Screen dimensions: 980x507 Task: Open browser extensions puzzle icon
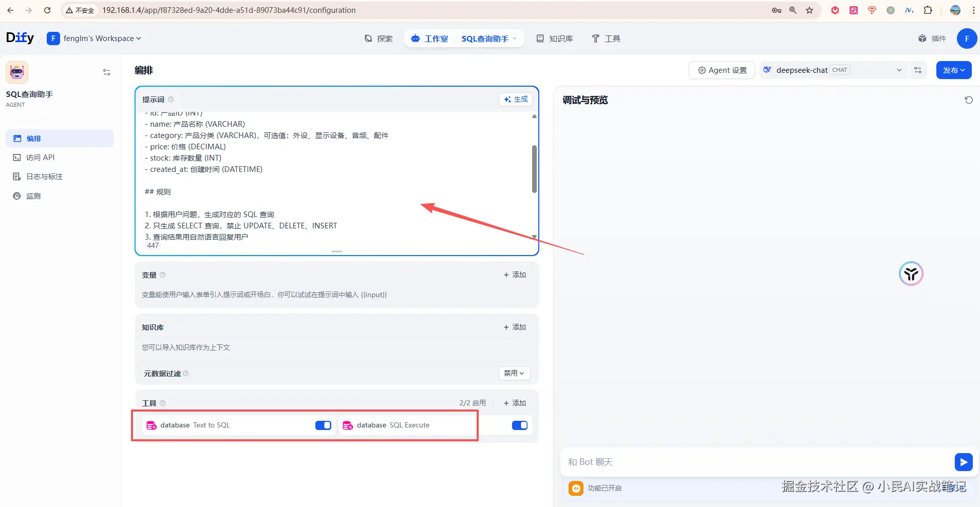[928, 10]
